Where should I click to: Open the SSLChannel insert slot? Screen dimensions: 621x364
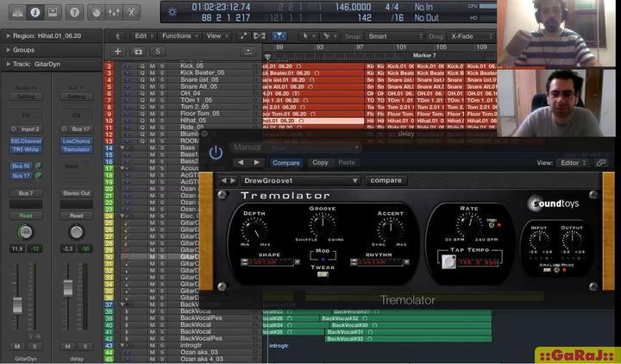(26, 141)
